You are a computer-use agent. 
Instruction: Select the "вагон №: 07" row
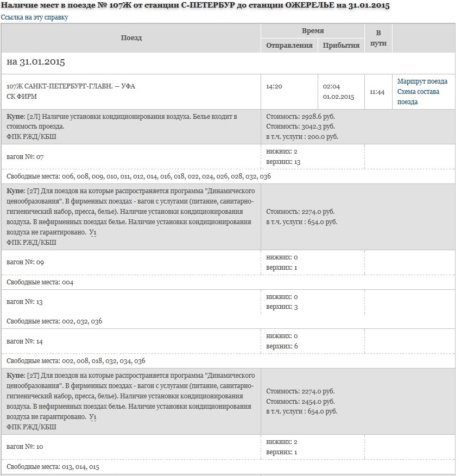(x=25, y=157)
